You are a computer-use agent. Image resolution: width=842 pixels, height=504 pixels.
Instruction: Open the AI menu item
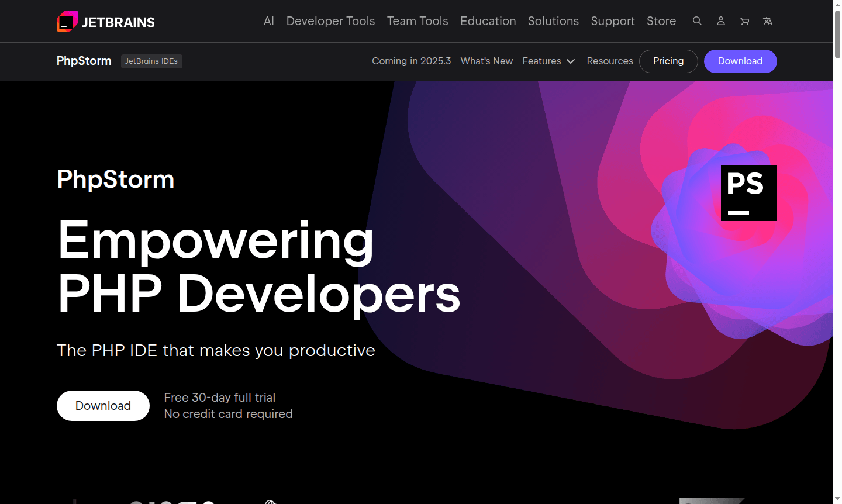268,21
